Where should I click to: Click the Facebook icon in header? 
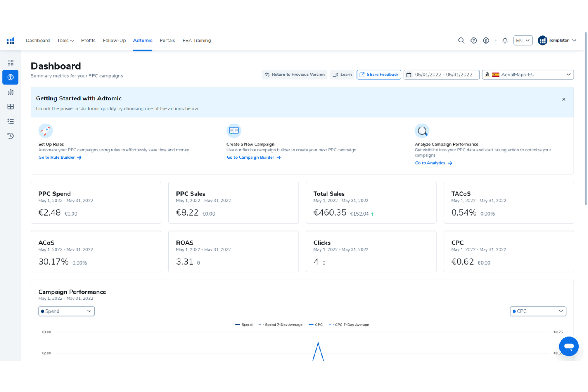coord(486,41)
